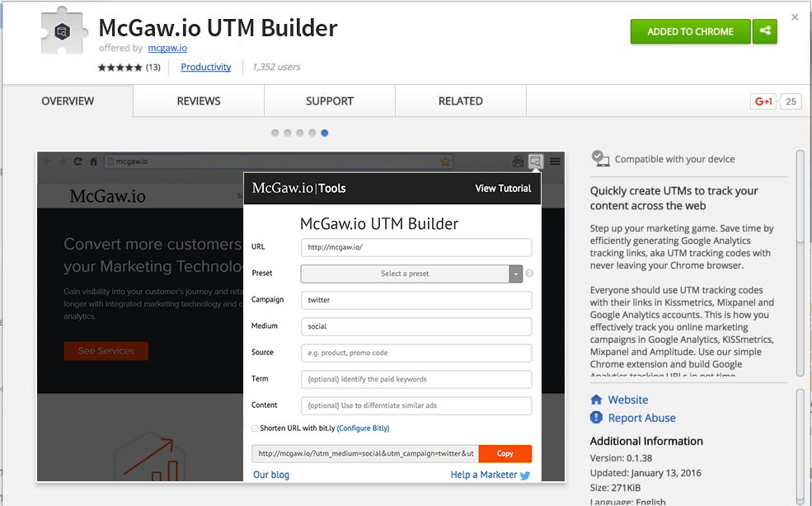Image resolution: width=812 pixels, height=506 pixels.
Task: Select the fourth screenshot carousel dot
Action: (312, 134)
